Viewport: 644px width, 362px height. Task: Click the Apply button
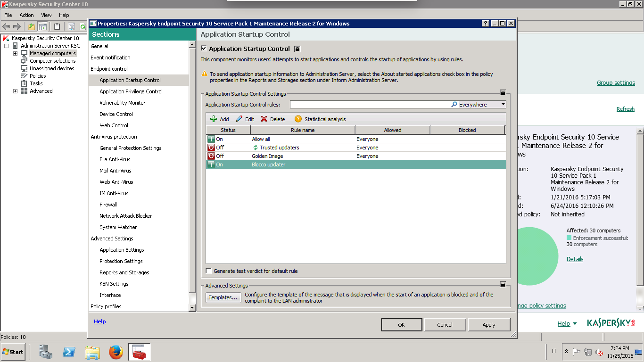489,325
